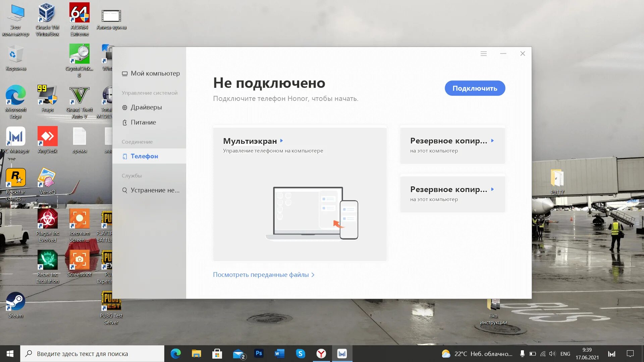Select Драйверы management section
644x362 pixels.
146,107
